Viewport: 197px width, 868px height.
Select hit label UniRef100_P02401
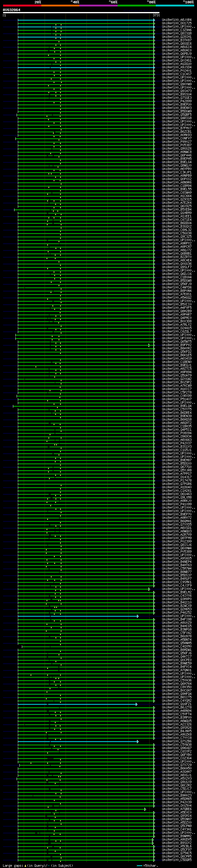(177, 71)
